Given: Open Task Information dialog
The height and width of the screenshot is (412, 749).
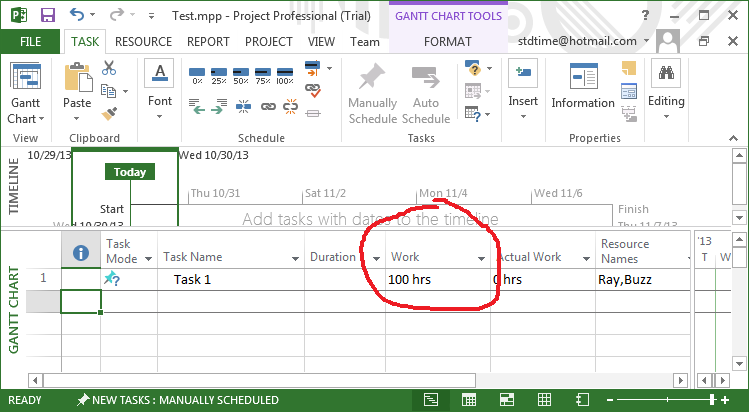Looking at the screenshot, I should (583, 86).
